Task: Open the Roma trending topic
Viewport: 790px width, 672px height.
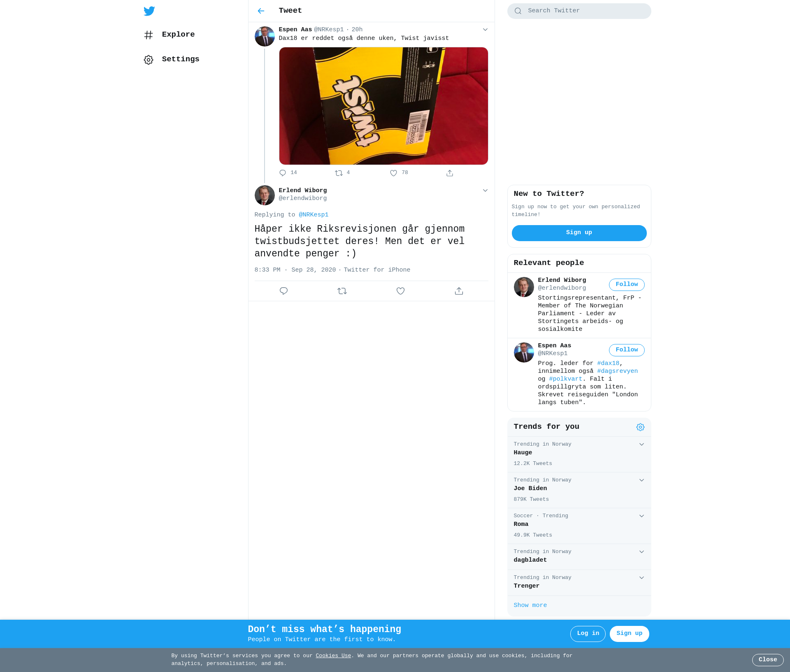Action: [579, 526]
